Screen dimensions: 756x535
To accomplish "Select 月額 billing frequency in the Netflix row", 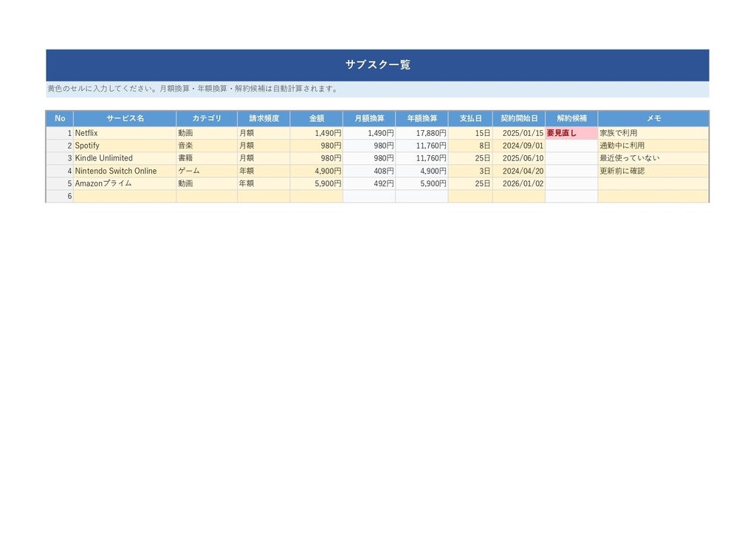I will tap(264, 133).
